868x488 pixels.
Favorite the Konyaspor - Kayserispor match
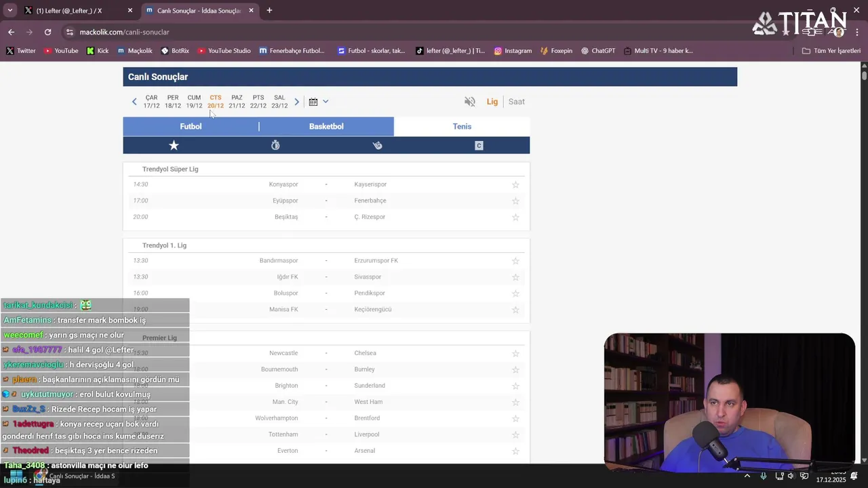(x=515, y=184)
